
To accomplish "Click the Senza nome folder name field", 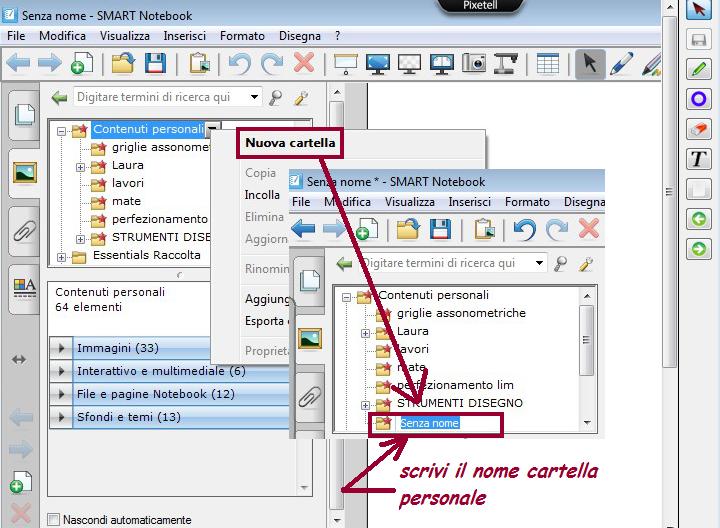I will point(429,423).
